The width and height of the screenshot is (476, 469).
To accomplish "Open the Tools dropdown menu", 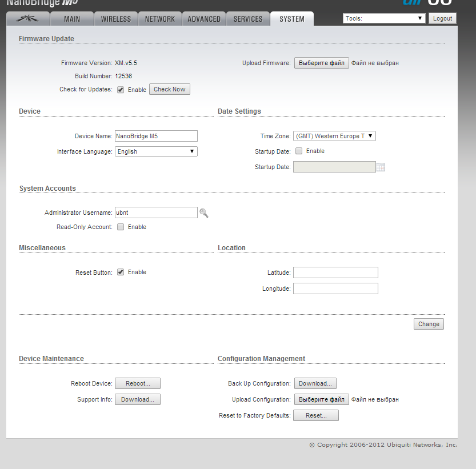I will coord(384,18).
